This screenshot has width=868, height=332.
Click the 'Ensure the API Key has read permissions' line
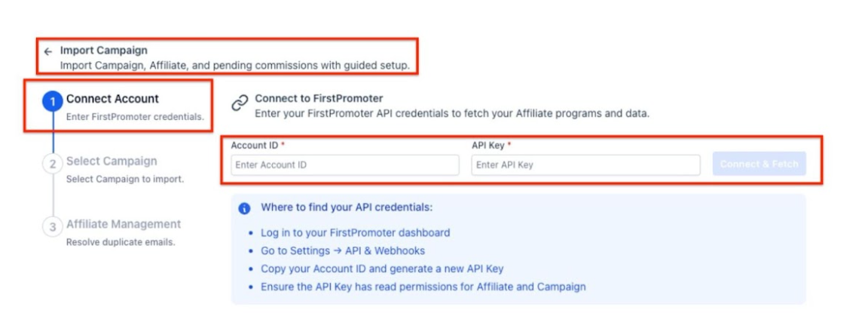pyautogui.click(x=423, y=287)
